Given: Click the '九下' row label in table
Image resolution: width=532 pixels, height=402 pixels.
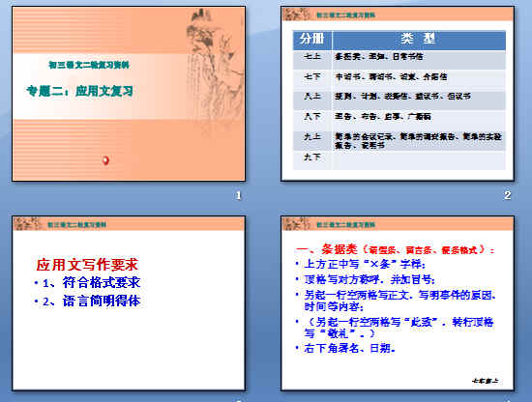Looking at the screenshot, I should pos(312,157).
